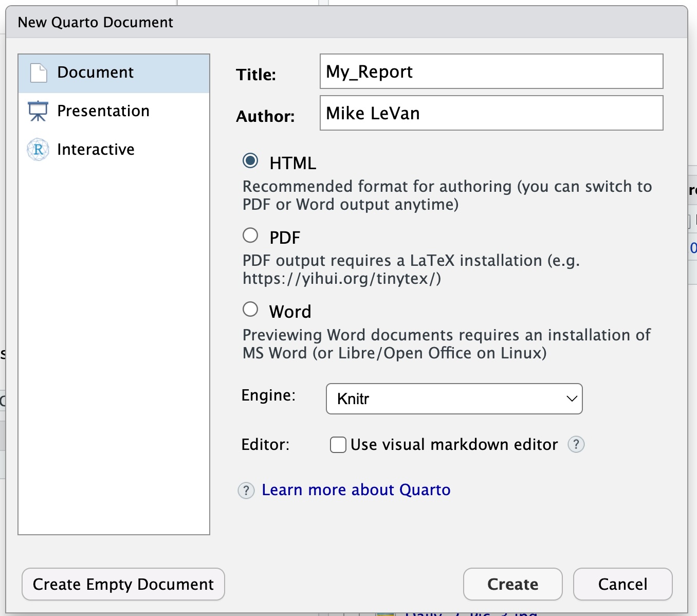Click Create Empty Document button
The height and width of the screenshot is (616, 697).
(123, 584)
